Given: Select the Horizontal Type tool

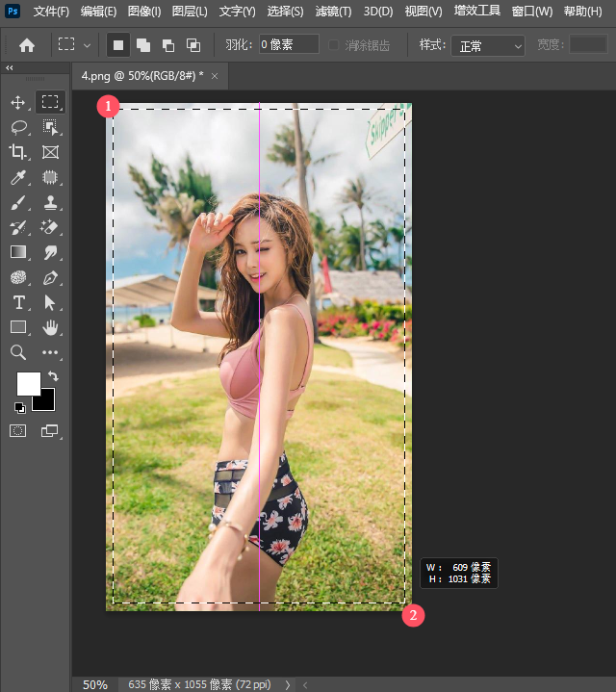Looking at the screenshot, I should click(18, 303).
